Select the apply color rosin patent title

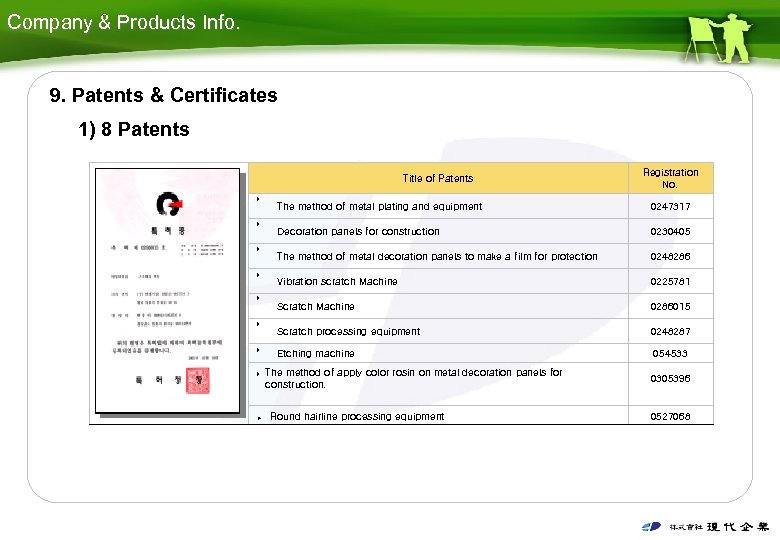(x=413, y=378)
